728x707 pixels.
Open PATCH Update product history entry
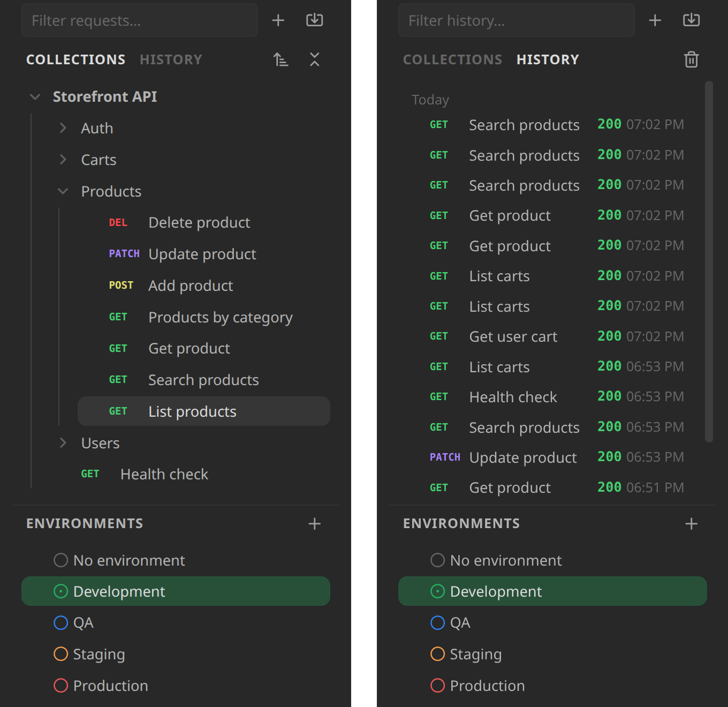coord(551,457)
